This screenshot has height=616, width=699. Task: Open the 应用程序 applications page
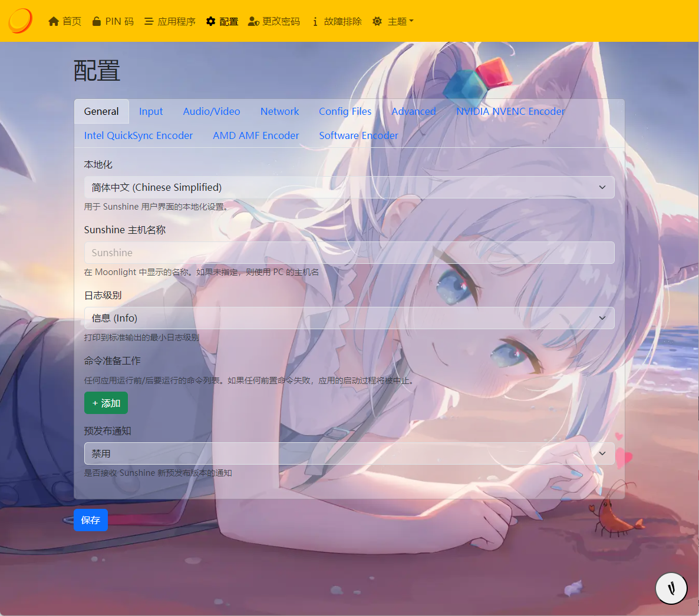(x=170, y=21)
